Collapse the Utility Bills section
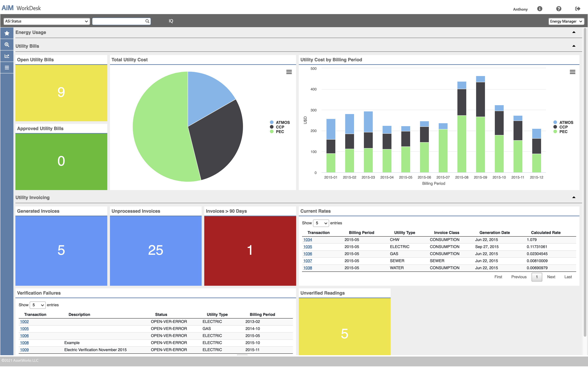 [x=574, y=46]
